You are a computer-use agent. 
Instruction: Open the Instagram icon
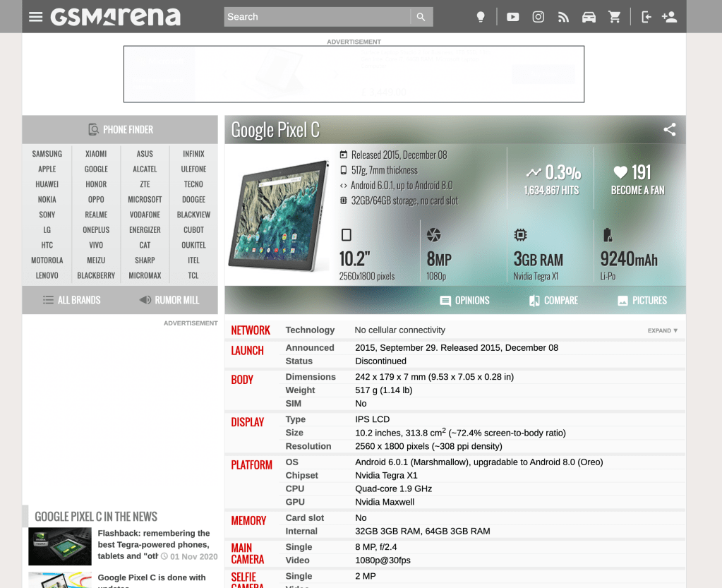pyautogui.click(x=538, y=17)
